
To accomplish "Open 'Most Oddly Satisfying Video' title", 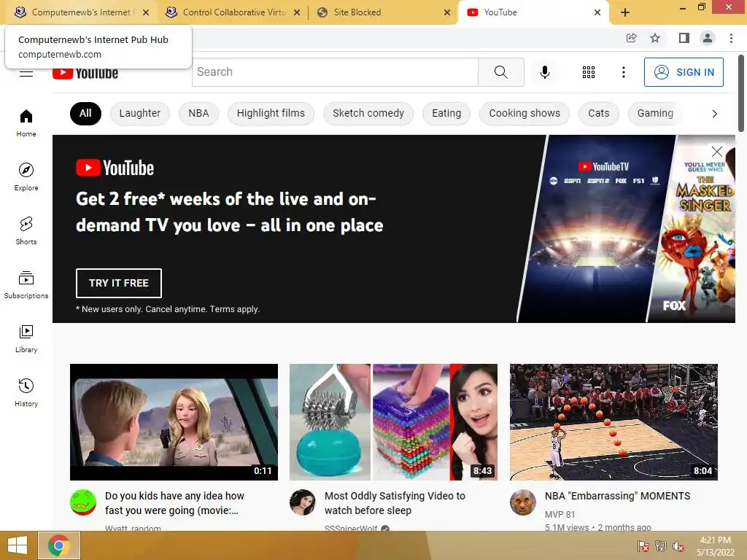I will click(x=395, y=503).
